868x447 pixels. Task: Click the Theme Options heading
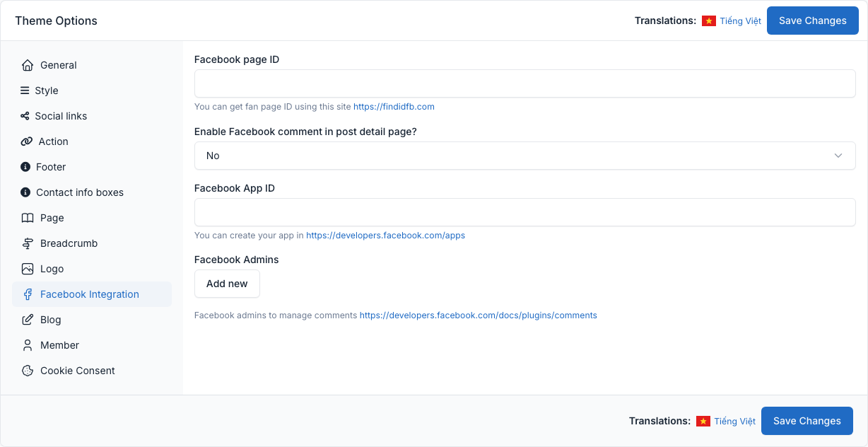(57, 21)
